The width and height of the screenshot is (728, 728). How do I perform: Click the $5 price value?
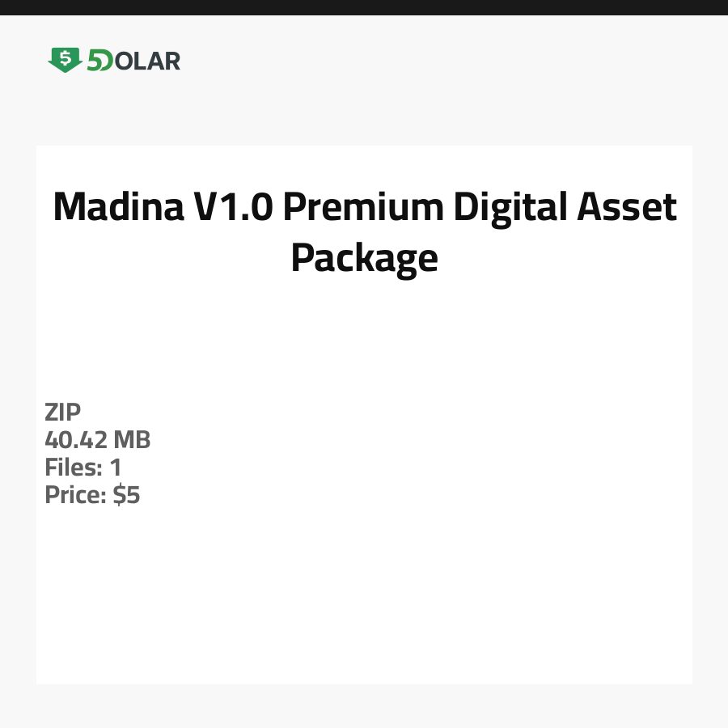point(127,495)
